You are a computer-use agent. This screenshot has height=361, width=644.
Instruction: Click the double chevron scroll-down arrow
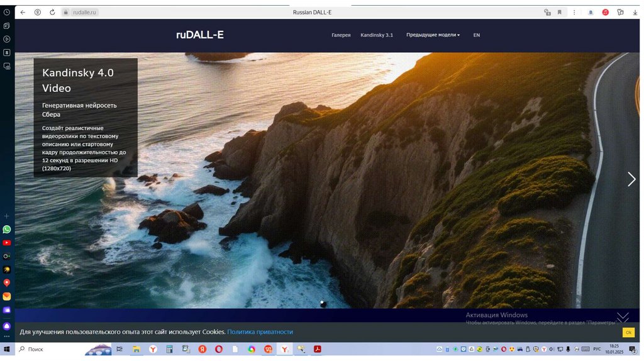coord(623,316)
